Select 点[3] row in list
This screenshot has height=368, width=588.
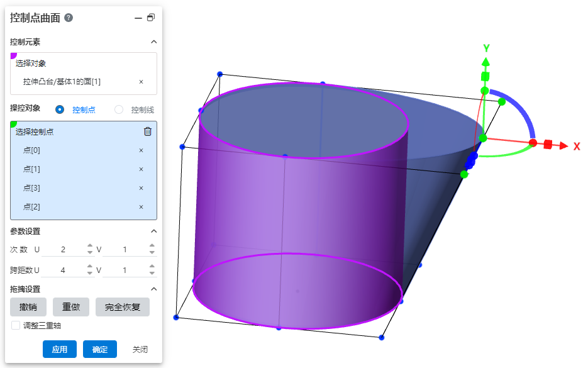[83, 188]
